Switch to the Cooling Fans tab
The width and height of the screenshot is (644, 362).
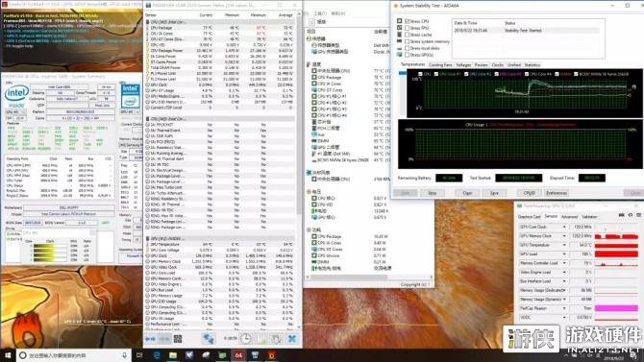click(440, 65)
